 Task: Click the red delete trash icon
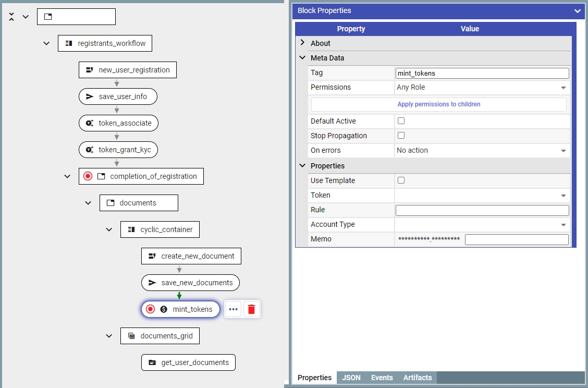tap(251, 309)
